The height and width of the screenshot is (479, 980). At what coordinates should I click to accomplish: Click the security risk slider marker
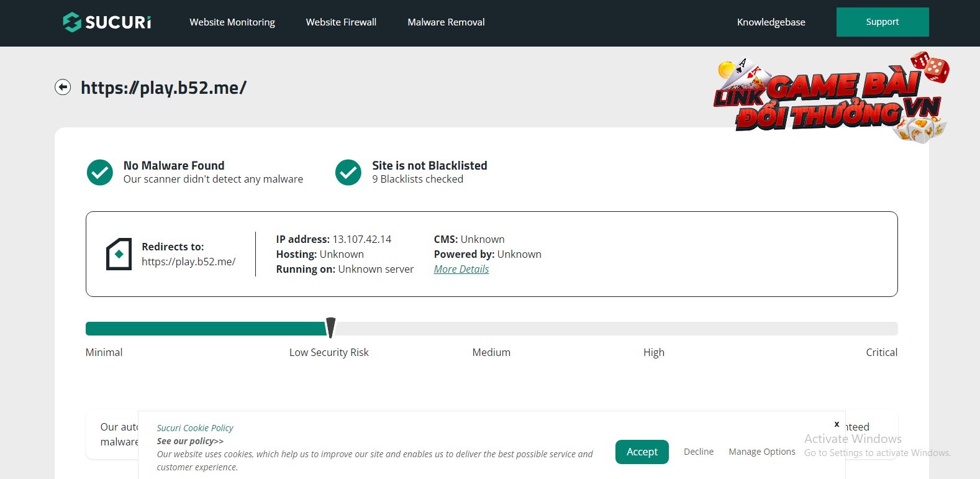(x=331, y=327)
